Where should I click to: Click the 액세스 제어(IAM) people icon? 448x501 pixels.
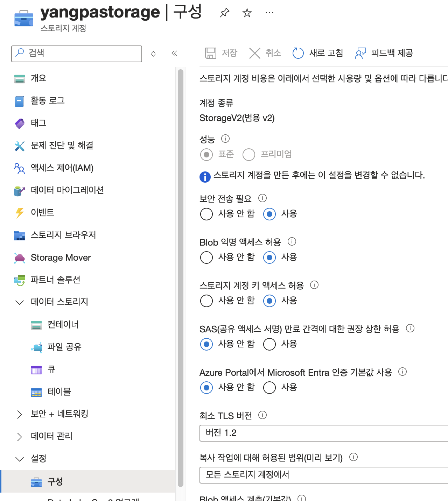coord(20,168)
